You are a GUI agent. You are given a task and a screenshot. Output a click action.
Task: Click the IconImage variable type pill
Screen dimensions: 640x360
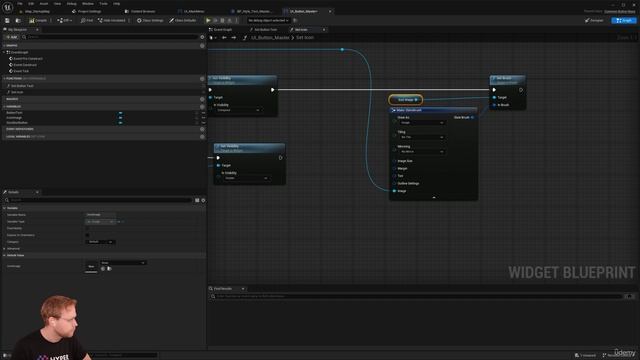[120, 118]
